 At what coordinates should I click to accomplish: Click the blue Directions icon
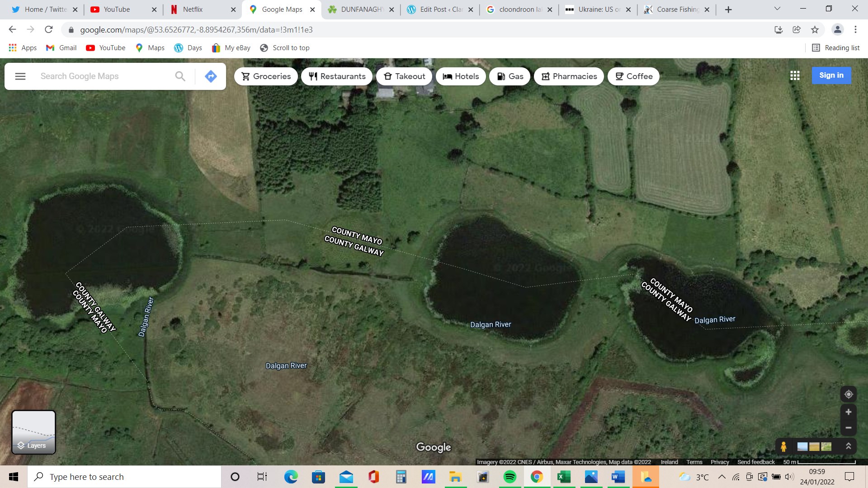pos(211,76)
